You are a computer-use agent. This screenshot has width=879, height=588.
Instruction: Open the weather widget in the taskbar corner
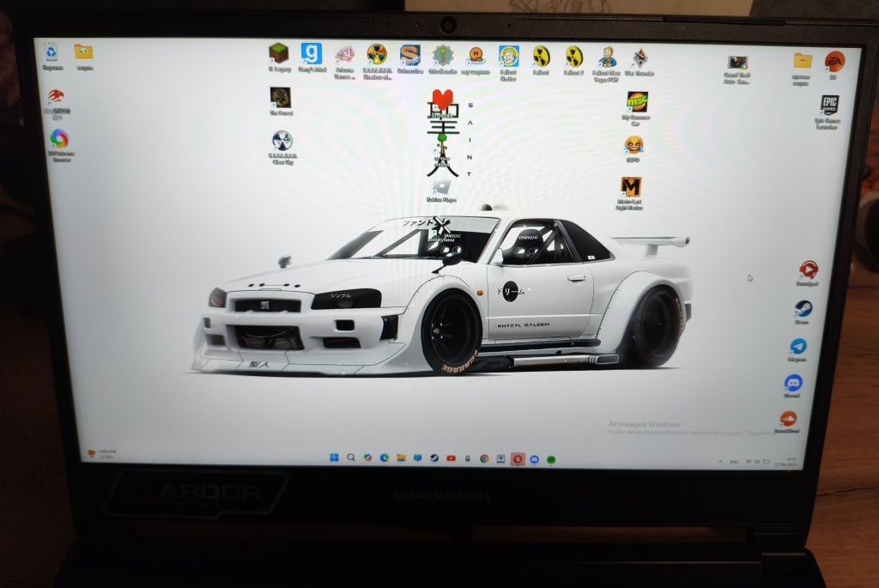coord(101,453)
